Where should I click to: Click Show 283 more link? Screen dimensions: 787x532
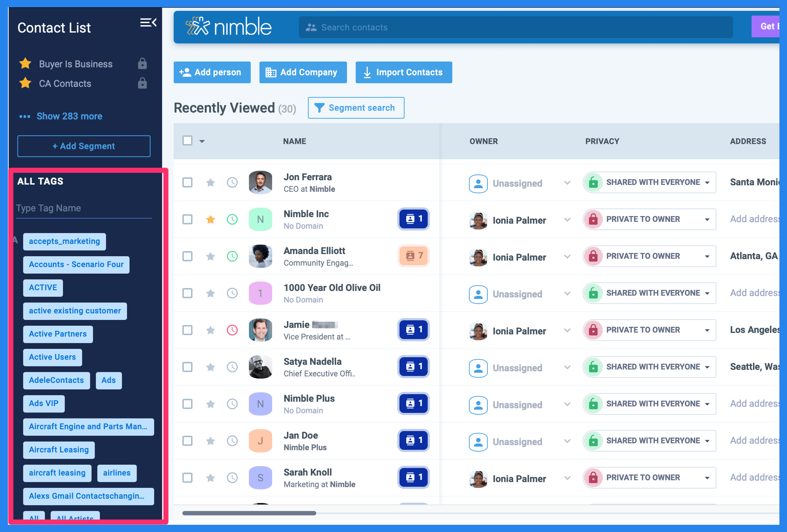pyautogui.click(x=69, y=117)
